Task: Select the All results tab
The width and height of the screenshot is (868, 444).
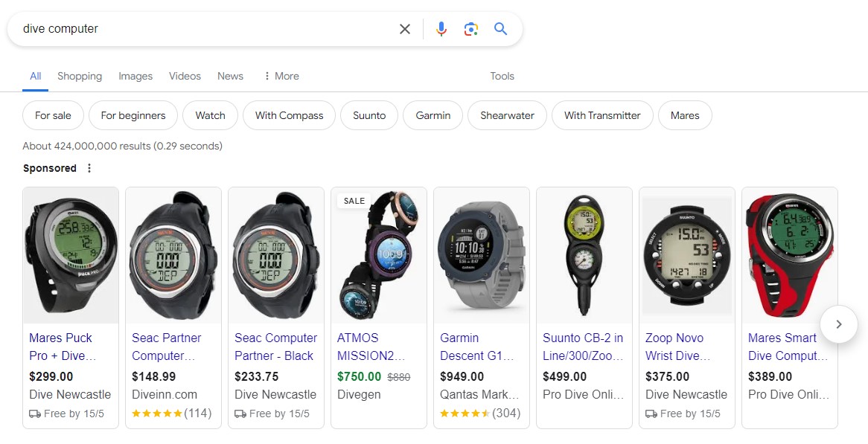Action: 36,77
